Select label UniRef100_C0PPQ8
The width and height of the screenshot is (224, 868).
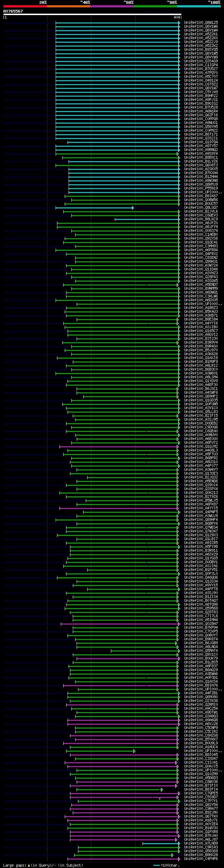pyautogui.click(x=201, y=119)
